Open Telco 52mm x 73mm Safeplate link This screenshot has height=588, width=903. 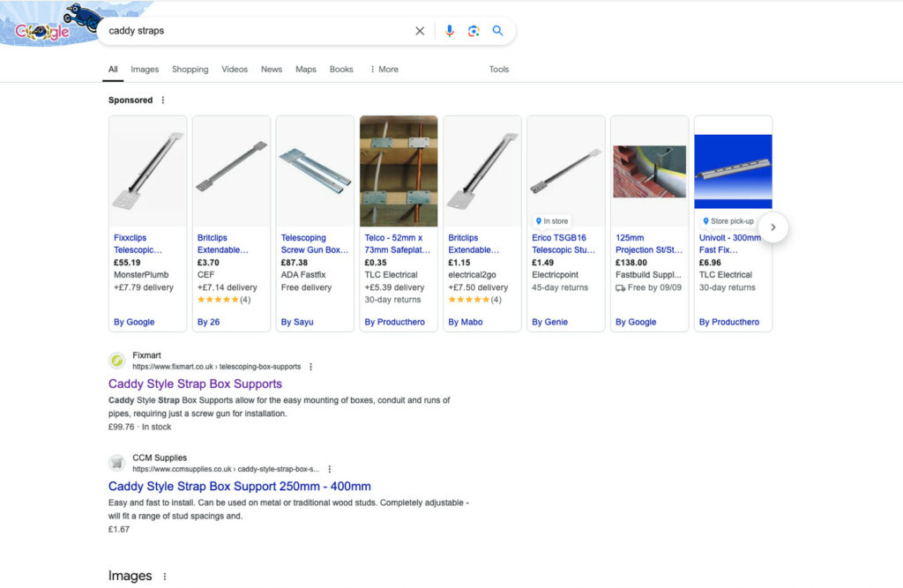click(x=398, y=244)
